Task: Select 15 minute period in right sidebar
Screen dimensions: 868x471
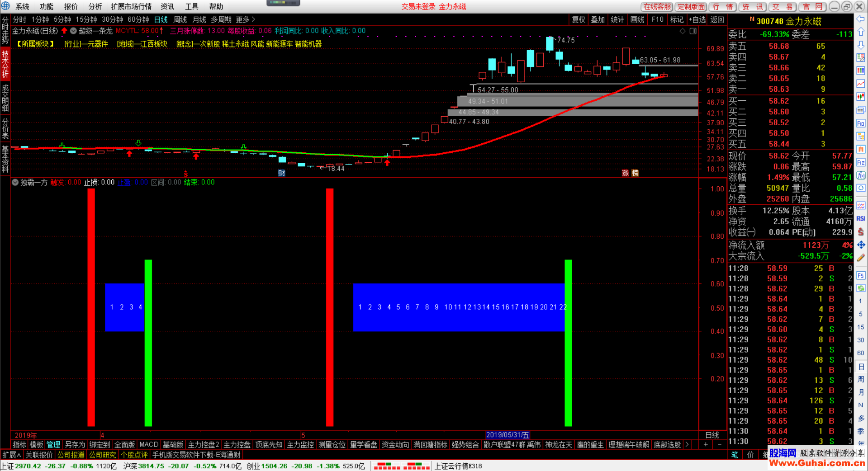Action: [x=860, y=327]
